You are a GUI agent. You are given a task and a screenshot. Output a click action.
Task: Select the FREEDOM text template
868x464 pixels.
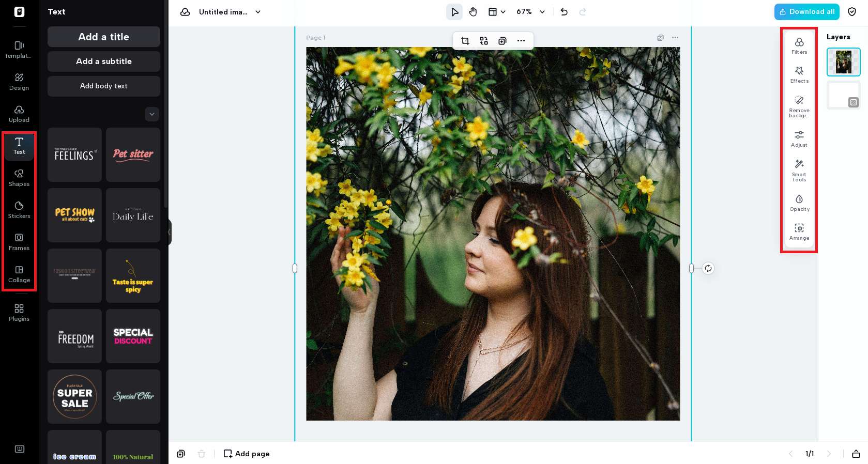pos(75,336)
